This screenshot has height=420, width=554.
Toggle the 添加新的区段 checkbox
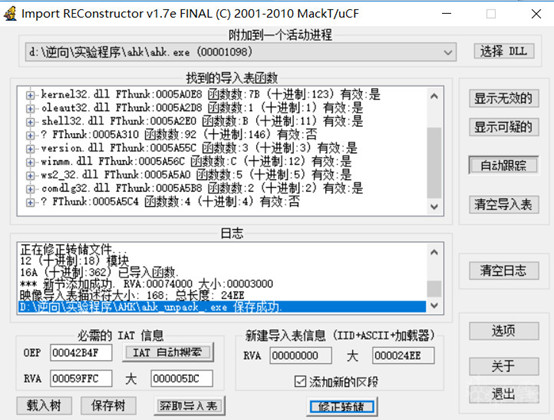tap(300, 381)
